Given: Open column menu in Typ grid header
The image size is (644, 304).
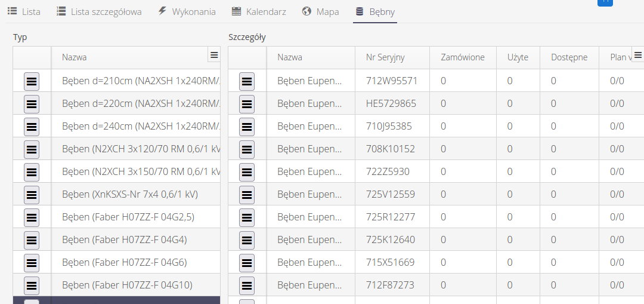Looking at the screenshot, I should pyautogui.click(x=214, y=55).
